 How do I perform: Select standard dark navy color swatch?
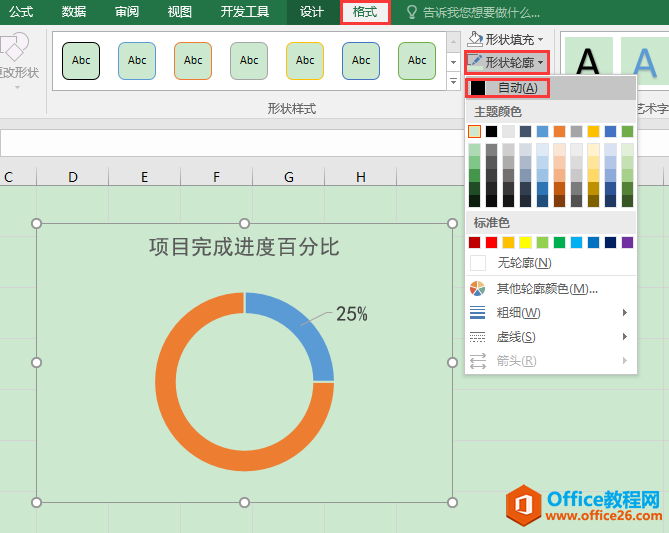(611, 242)
